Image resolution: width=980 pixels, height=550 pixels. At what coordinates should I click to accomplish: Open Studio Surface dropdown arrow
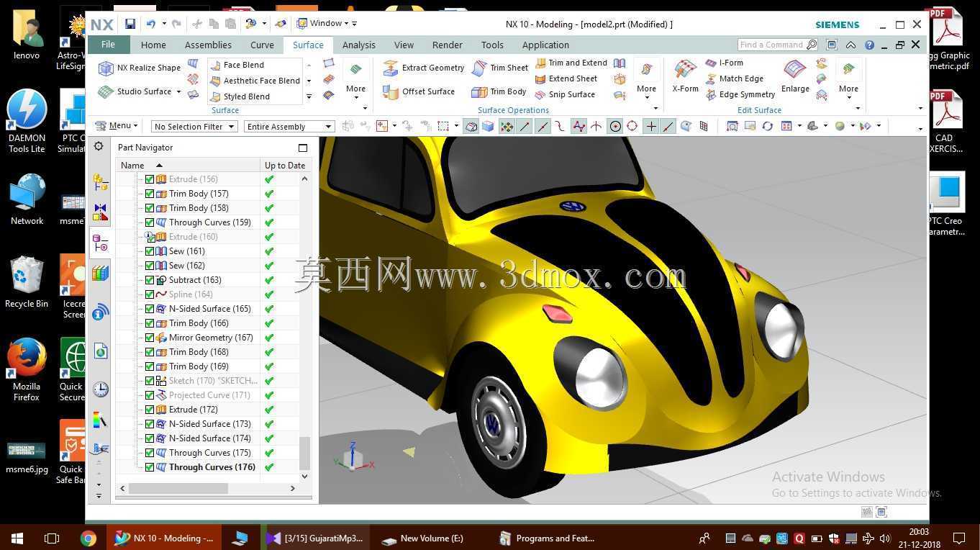tap(178, 92)
